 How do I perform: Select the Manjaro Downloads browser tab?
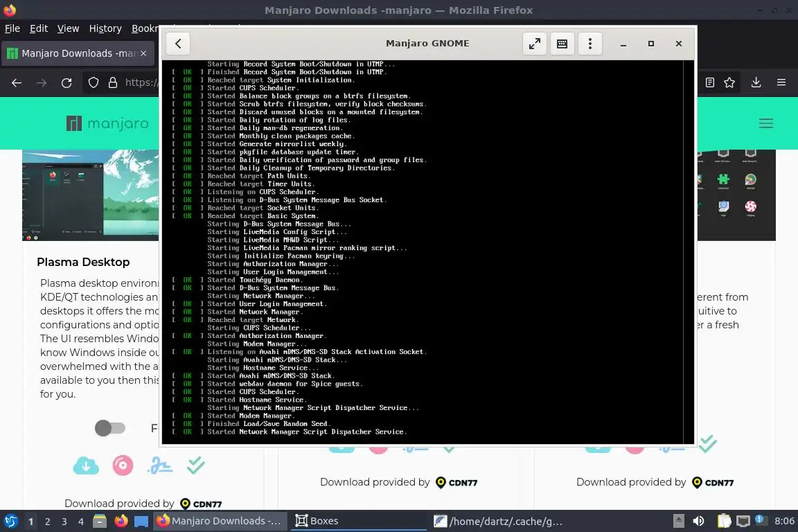click(x=78, y=53)
